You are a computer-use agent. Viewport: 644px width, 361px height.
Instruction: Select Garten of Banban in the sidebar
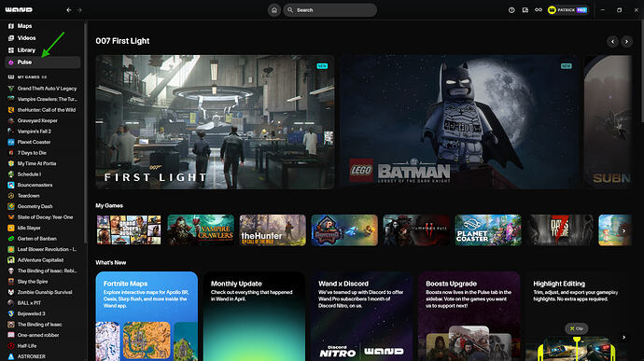43,239
